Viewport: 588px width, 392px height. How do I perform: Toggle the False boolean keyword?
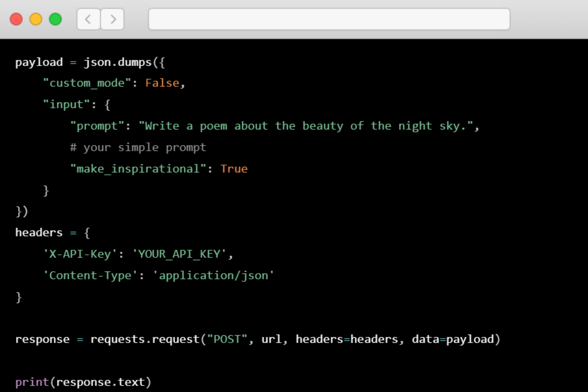(162, 83)
